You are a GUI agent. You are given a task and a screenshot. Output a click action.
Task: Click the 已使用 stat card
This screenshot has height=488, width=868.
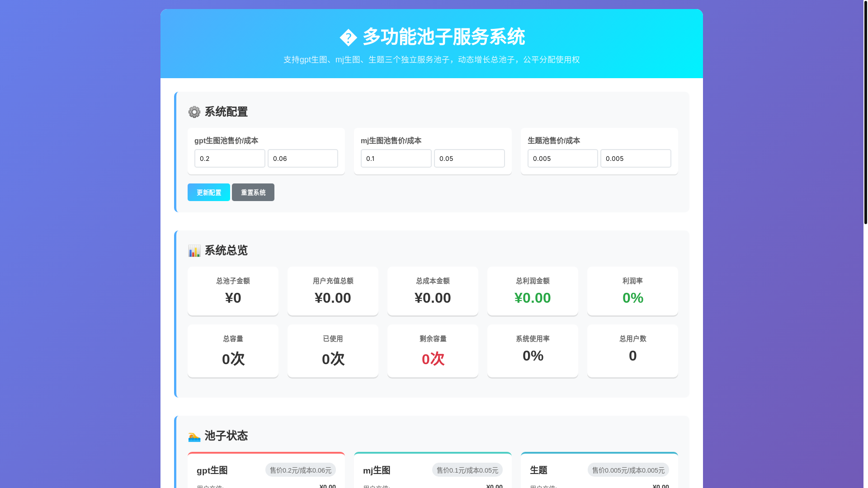click(333, 351)
